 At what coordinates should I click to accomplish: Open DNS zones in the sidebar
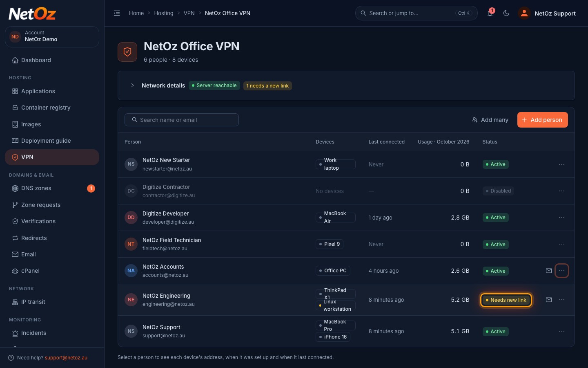pos(52,188)
